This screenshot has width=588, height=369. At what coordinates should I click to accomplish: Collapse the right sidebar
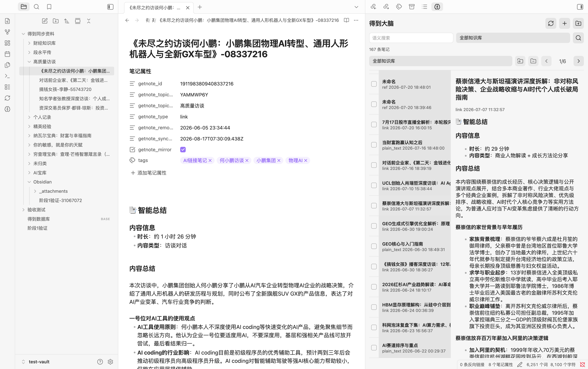coord(580,7)
